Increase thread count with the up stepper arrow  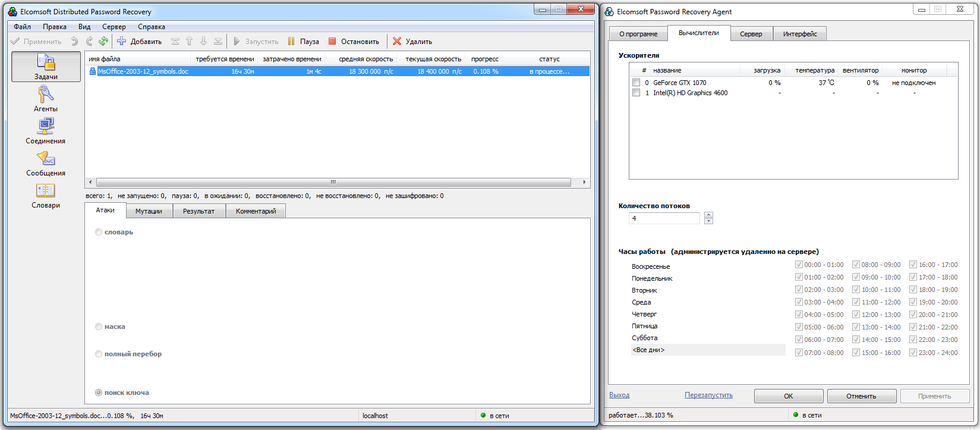(x=708, y=215)
